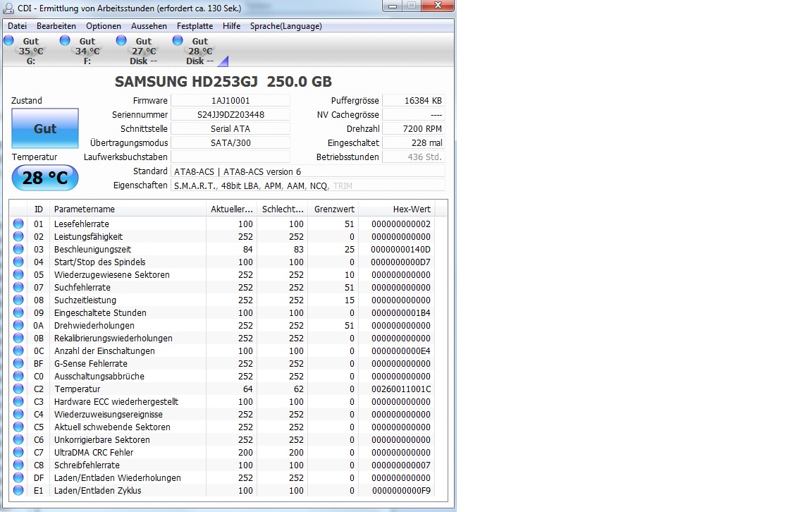This screenshot has width=812, height=512.
Task: Click the Standard field ATA8-ACS version 6
Action: pyautogui.click(x=307, y=171)
